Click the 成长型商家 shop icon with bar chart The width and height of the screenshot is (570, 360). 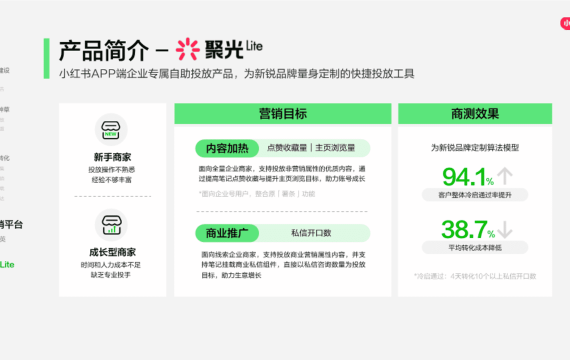click(x=111, y=225)
